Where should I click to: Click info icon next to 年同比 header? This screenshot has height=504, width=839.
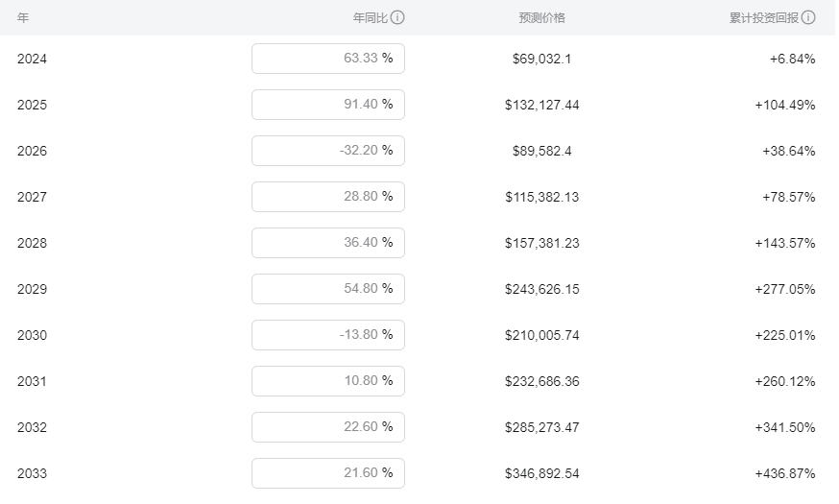(x=397, y=17)
